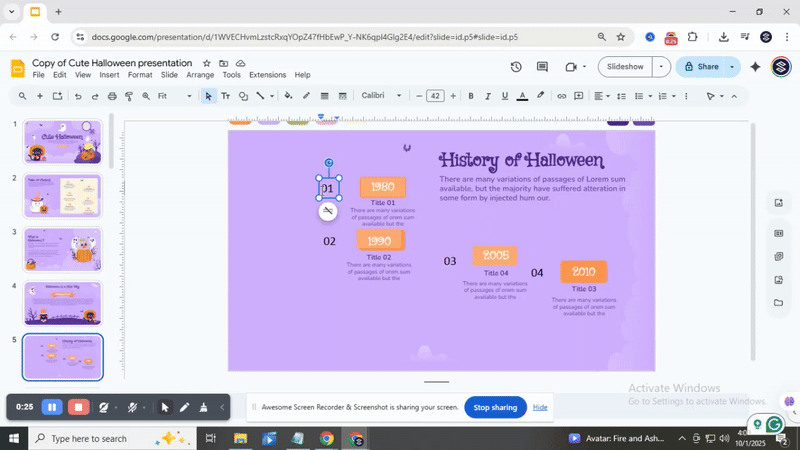Open version history clock icon
The image size is (800, 450).
point(516,67)
